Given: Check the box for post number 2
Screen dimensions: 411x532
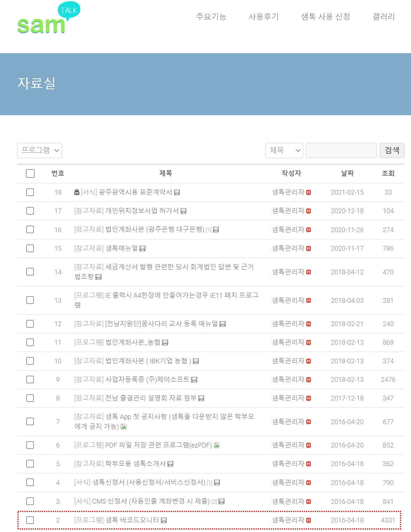Looking at the screenshot, I should click(30, 520).
